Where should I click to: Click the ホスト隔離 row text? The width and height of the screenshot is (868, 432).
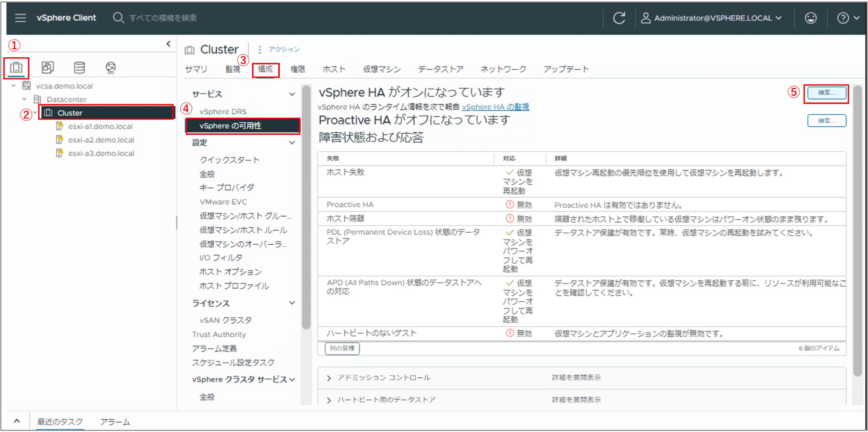pyautogui.click(x=345, y=218)
